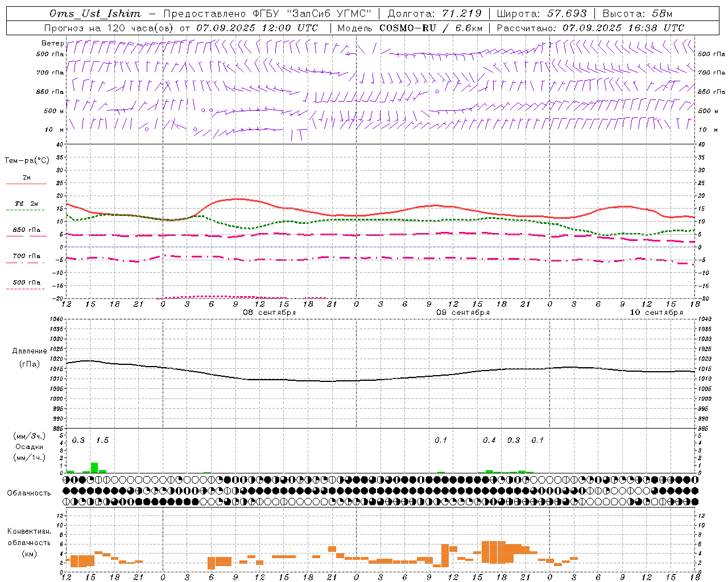
Task: Click the 700 гПа temperature legend entry with dash-dot line
Action: (27, 256)
